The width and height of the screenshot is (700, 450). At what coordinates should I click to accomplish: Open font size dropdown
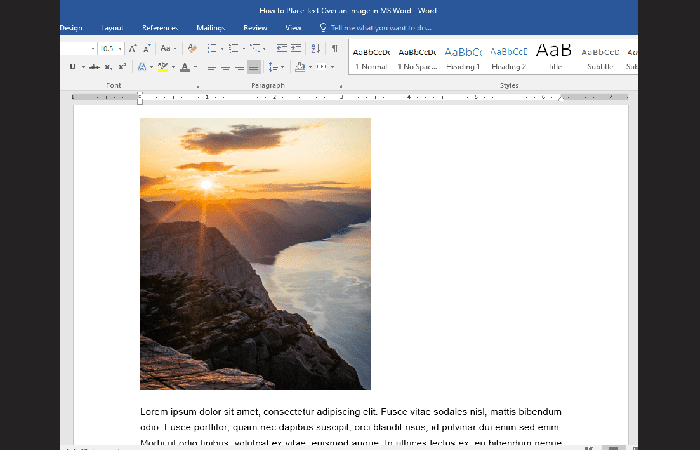click(120, 48)
